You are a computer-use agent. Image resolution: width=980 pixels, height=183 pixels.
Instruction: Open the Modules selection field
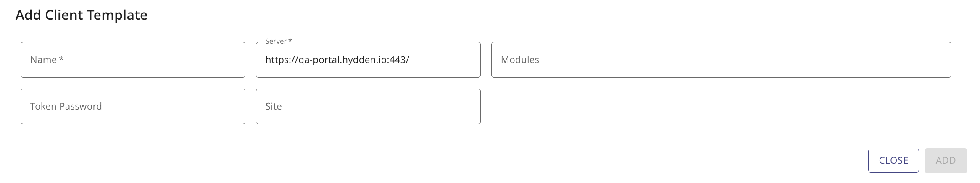coord(721,60)
